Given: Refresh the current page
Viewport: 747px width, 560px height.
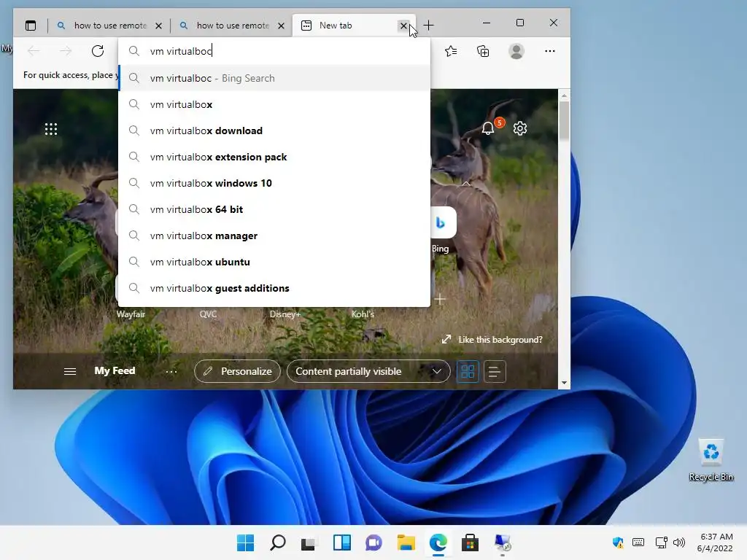Looking at the screenshot, I should point(98,51).
